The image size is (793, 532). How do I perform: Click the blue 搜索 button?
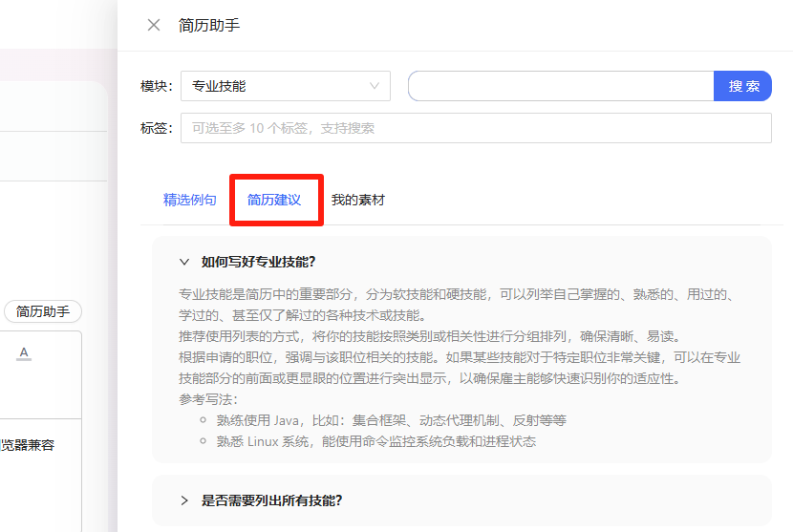pos(742,86)
